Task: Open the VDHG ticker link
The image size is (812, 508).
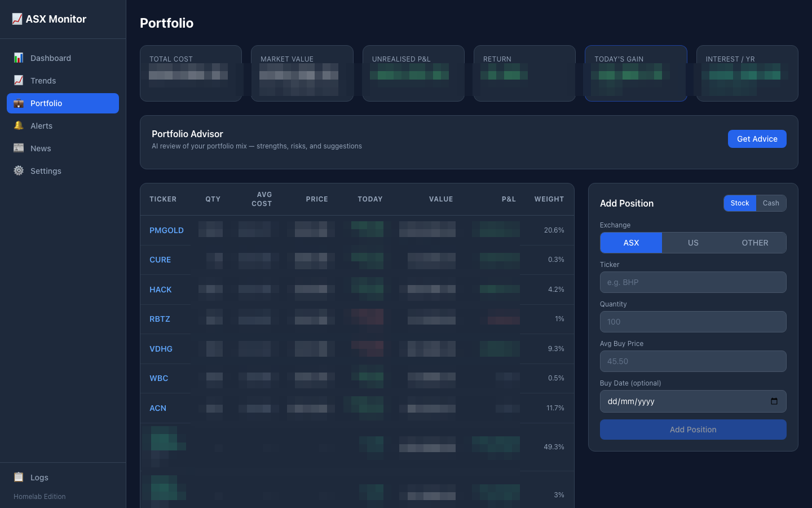Action: (161, 349)
